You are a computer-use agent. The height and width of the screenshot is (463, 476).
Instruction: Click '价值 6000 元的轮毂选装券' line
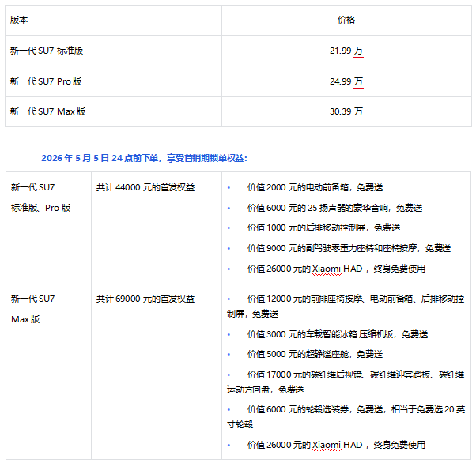(346, 417)
